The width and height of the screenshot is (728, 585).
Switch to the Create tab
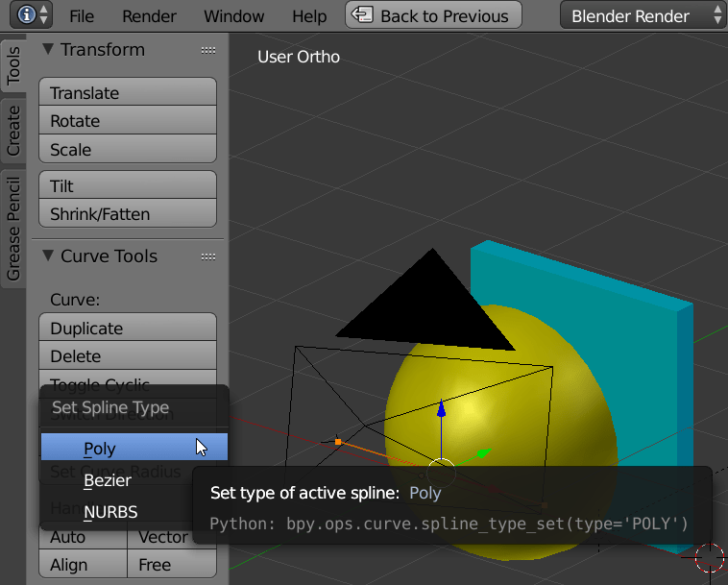point(13,131)
